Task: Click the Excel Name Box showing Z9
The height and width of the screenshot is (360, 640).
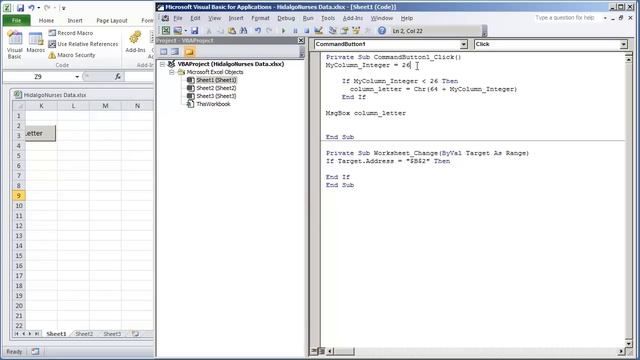Action: click(x=38, y=76)
